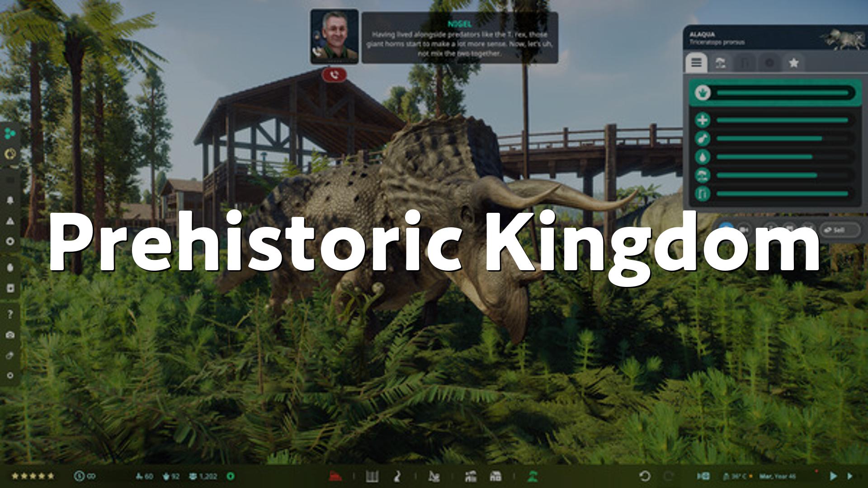Select the red bulldozer demolish tool
Image resolution: width=868 pixels, height=488 pixels.
pyautogui.click(x=335, y=476)
